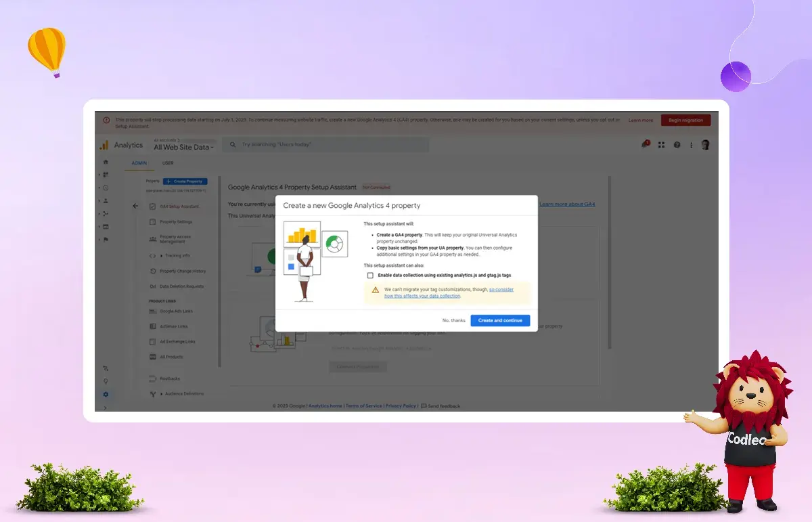Open the more options kebab menu
Viewport: 812px width, 522px height.
coord(691,145)
